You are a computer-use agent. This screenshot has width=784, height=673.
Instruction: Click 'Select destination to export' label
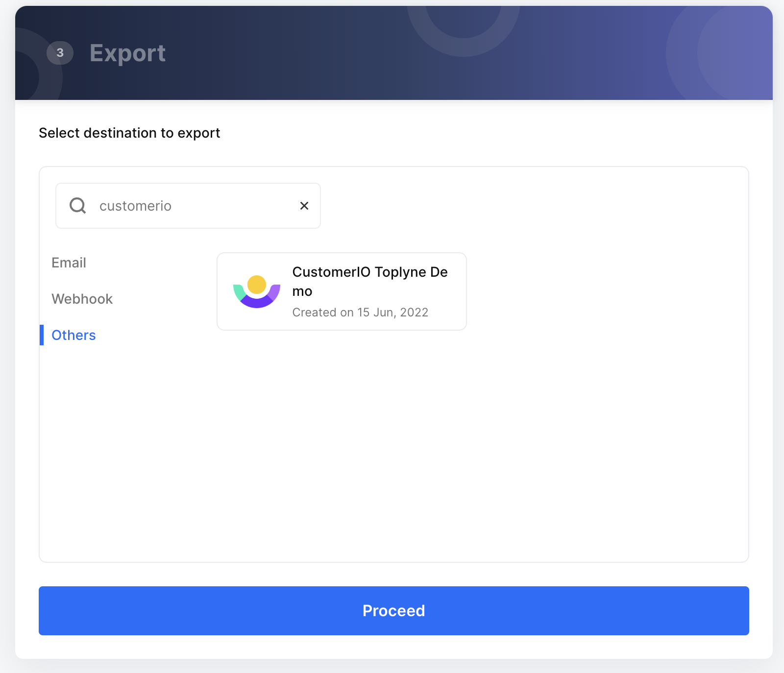pos(129,133)
